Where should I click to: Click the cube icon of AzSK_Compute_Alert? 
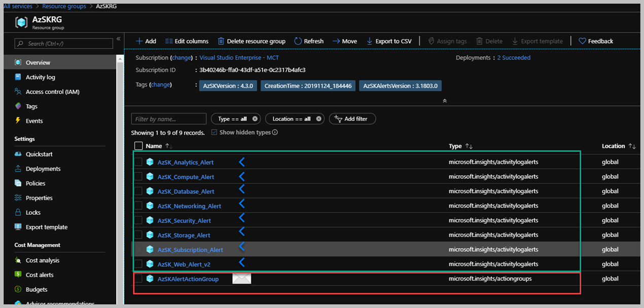[x=150, y=177]
